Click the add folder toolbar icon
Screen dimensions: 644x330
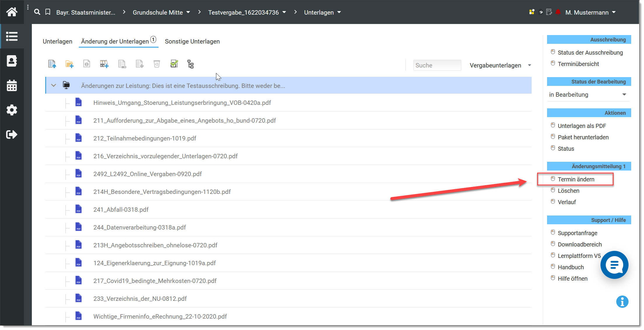click(x=69, y=64)
